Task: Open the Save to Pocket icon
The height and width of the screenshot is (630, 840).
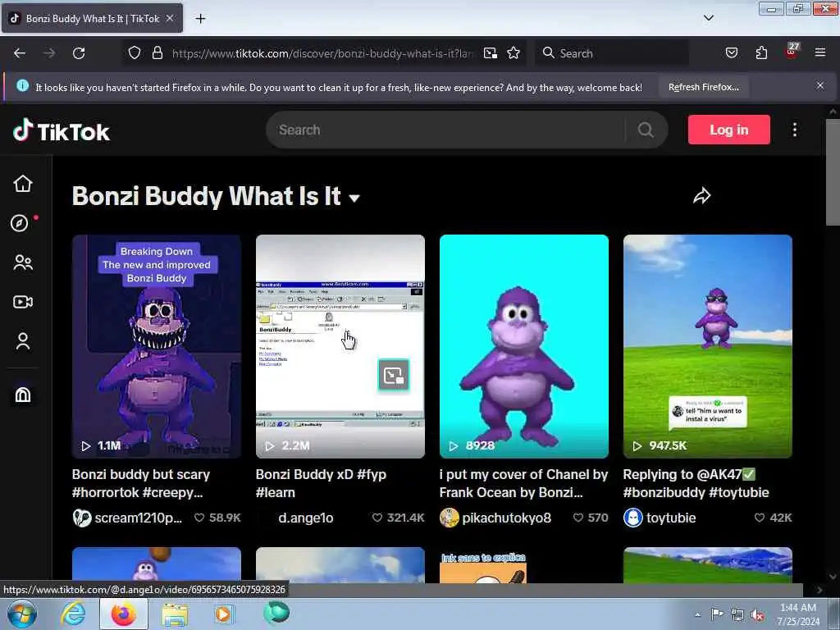Action: [x=731, y=53]
